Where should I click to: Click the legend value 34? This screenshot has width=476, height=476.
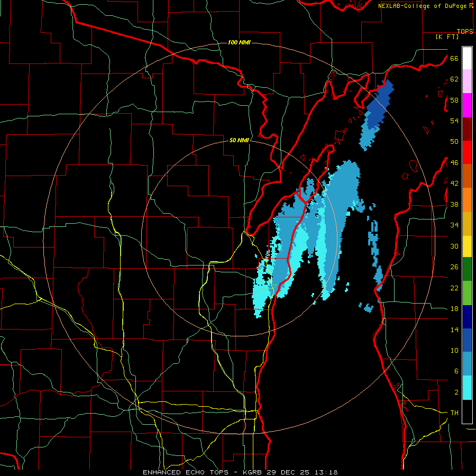tap(454, 225)
